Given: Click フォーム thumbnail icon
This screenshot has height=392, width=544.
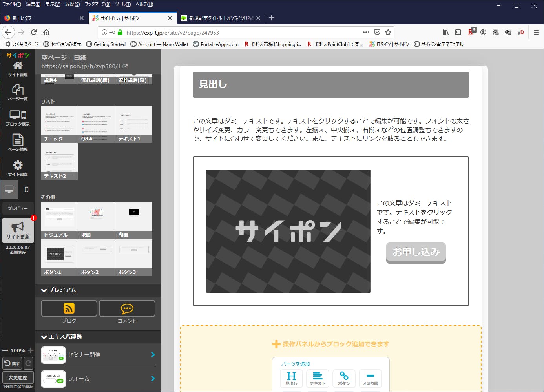Looking at the screenshot, I should point(53,379).
